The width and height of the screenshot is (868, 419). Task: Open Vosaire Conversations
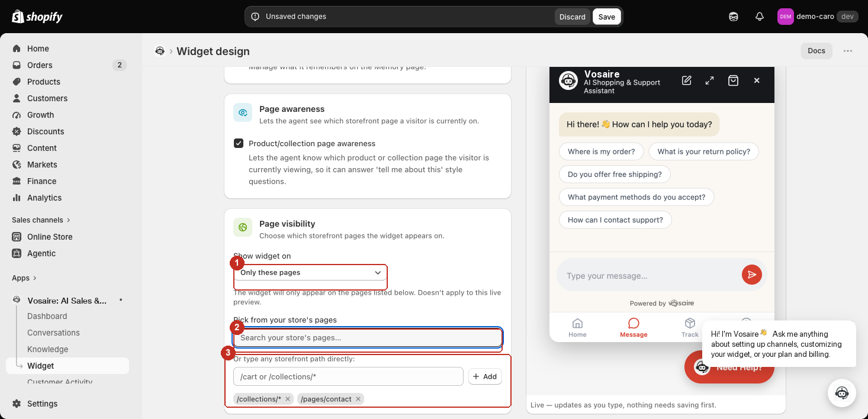coord(53,333)
